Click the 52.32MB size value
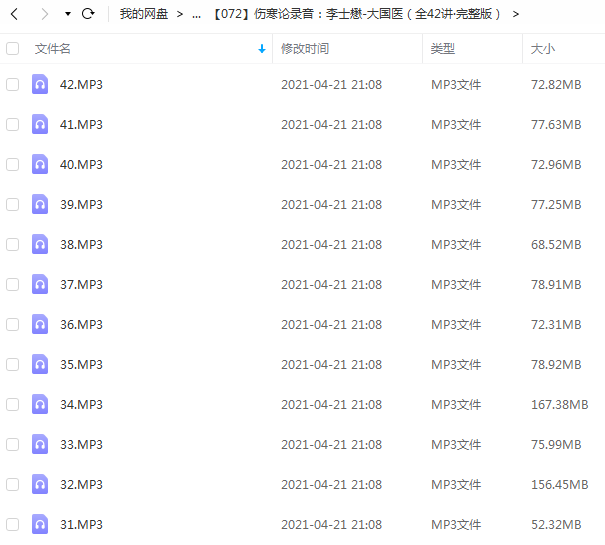Image resolution: width=605 pixels, height=545 pixels. (556, 525)
